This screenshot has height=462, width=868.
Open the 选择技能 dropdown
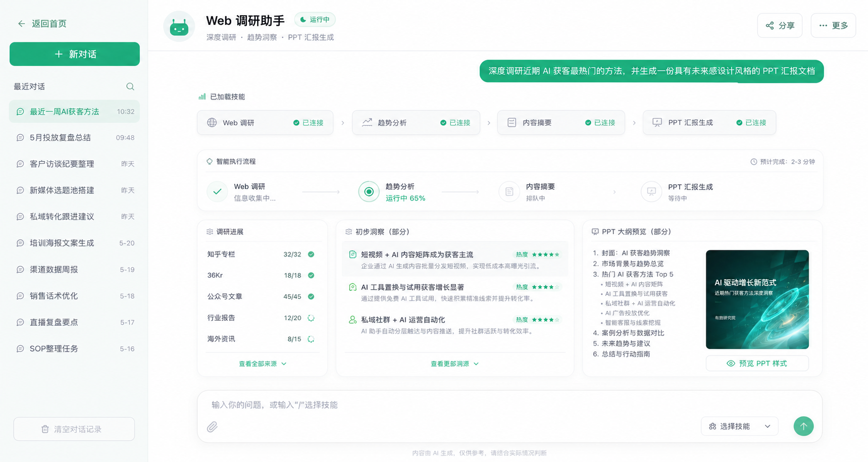[740, 426]
